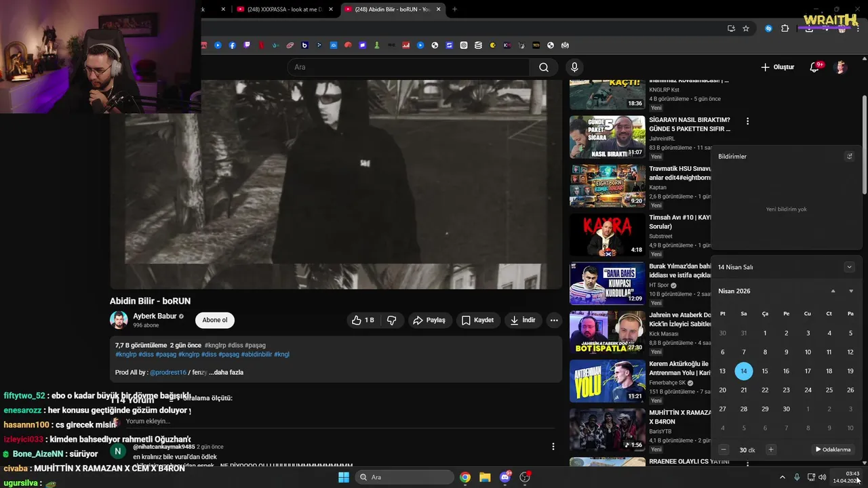Viewport: 868px width, 488px height.
Task: Click the YouTube search magnifier button
Action: 543,67
